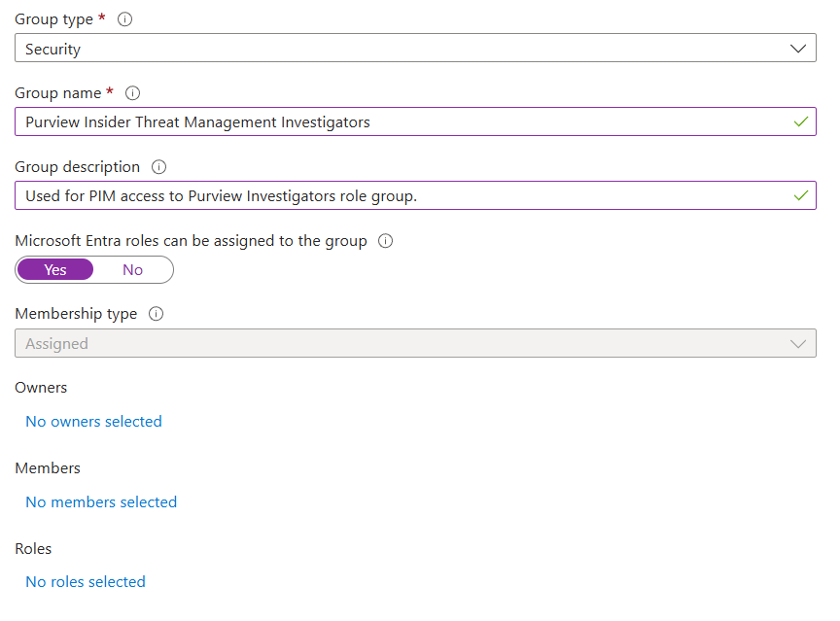840x621 pixels.
Task: Click the Owners section heading
Action: click(41, 388)
